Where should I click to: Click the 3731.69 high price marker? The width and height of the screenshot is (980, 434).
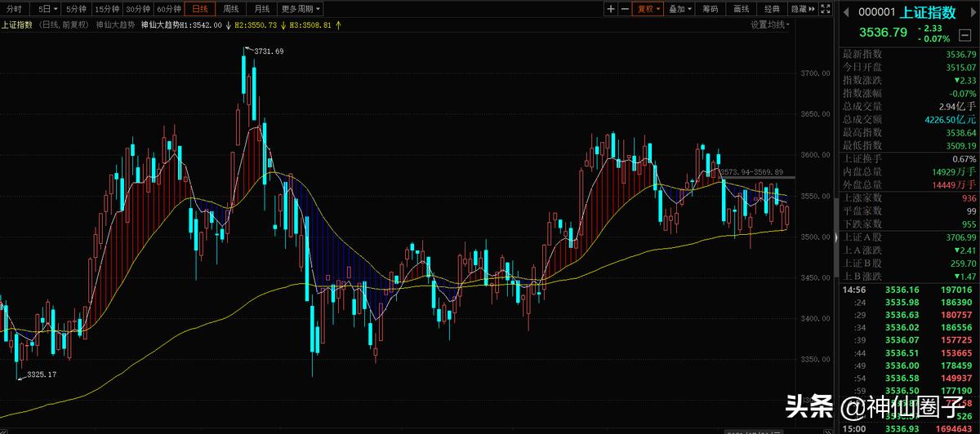[x=269, y=51]
